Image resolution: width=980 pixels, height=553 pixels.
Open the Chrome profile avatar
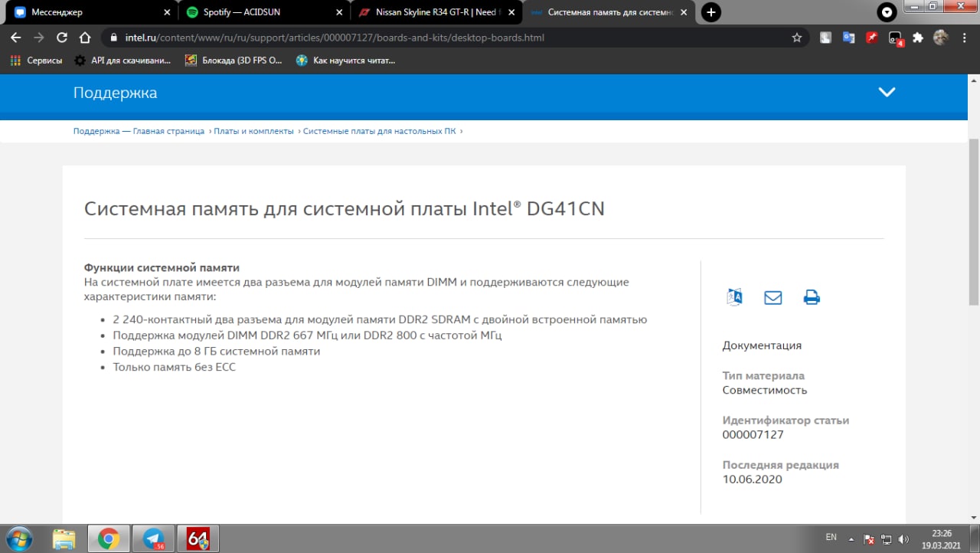click(x=941, y=38)
